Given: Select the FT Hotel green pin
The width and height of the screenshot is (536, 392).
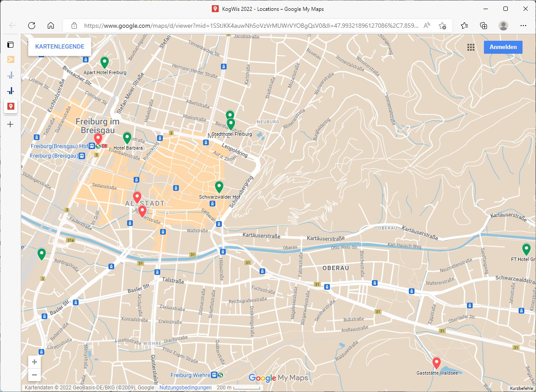Looking at the screenshot, I should pyautogui.click(x=526, y=249).
